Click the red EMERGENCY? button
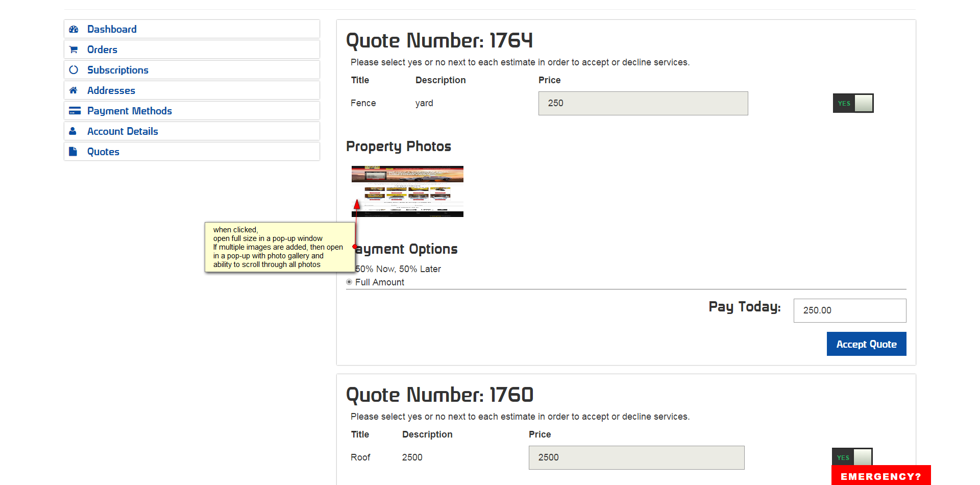This screenshot has width=980, height=485. click(x=880, y=476)
